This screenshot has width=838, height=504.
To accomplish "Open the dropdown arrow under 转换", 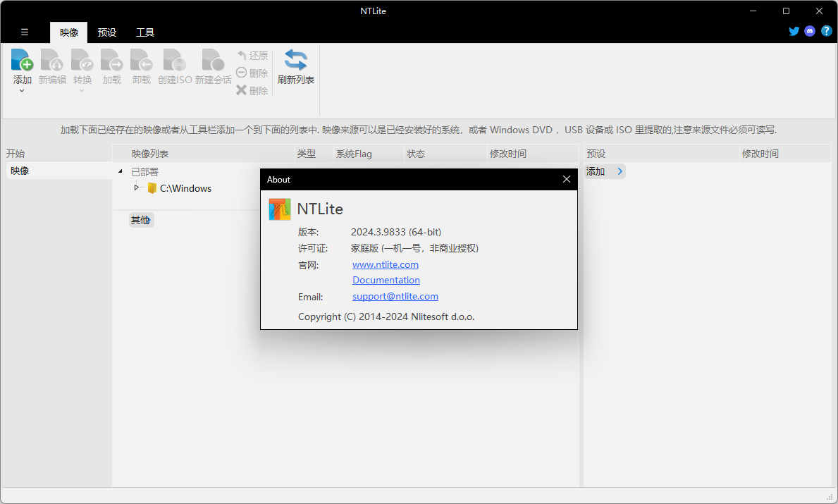I will pyautogui.click(x=82, y=91).
